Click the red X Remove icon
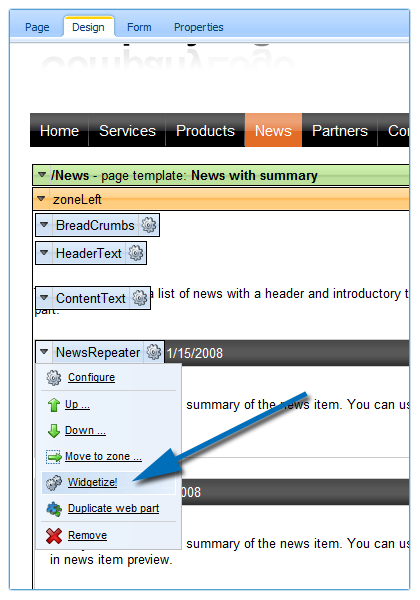The height and width of the screenshot is (600, 420). pos(54,536)
